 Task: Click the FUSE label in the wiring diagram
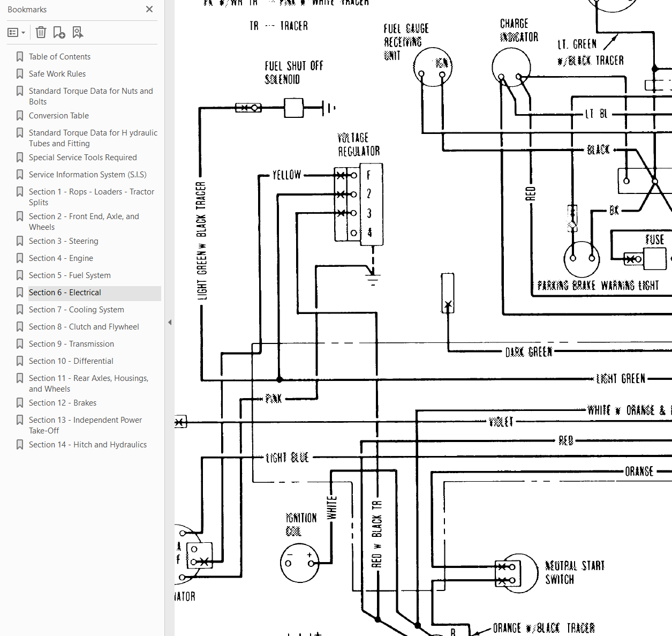coord(654,240)
